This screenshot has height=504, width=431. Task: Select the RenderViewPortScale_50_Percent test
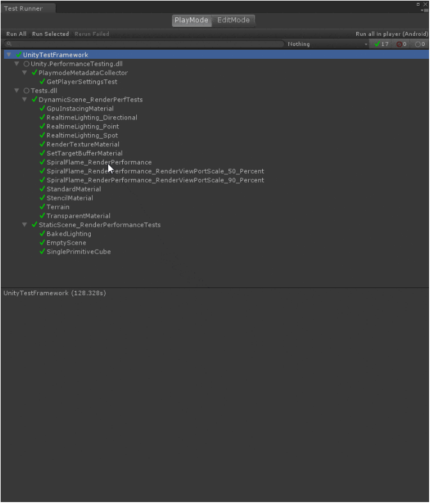216,171
